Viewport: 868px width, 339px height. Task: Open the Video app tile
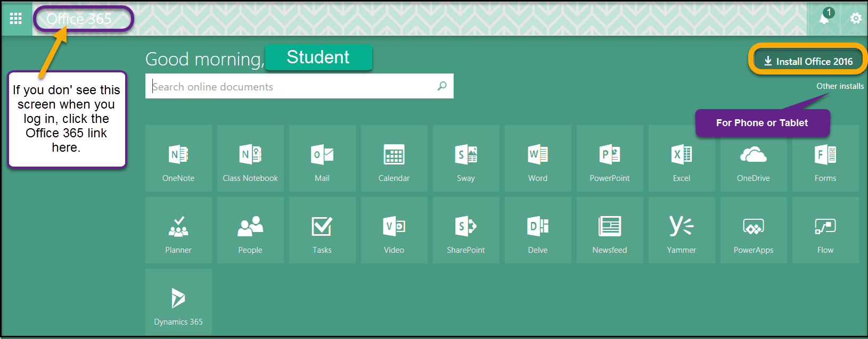click(x=394, y=230)
